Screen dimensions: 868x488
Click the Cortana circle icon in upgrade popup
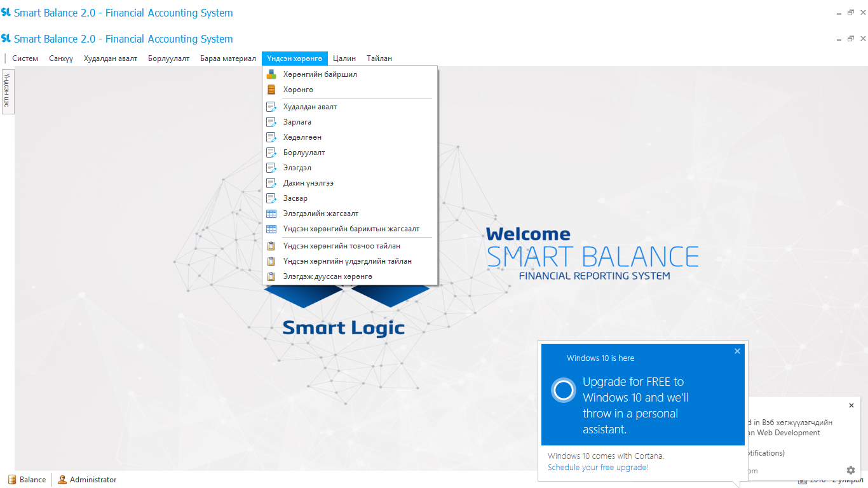pyautogui.click(x=563, y=390)
